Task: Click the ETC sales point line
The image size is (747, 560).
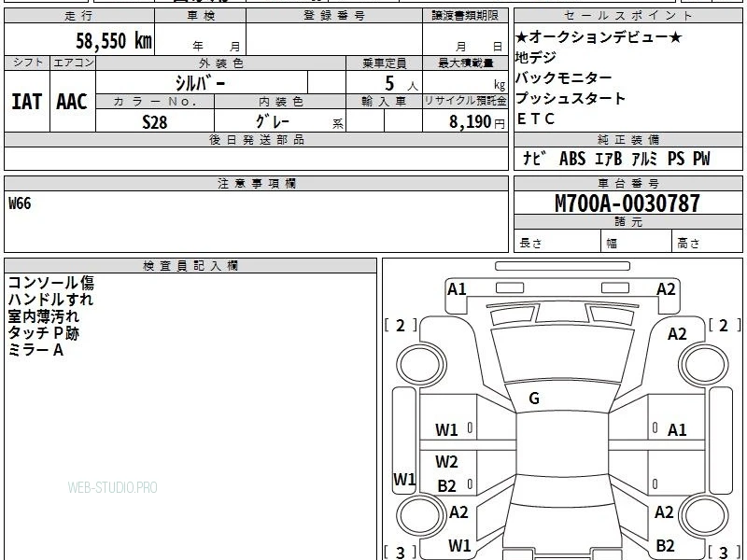Action: pyautogui.click(x=536, y=119)
